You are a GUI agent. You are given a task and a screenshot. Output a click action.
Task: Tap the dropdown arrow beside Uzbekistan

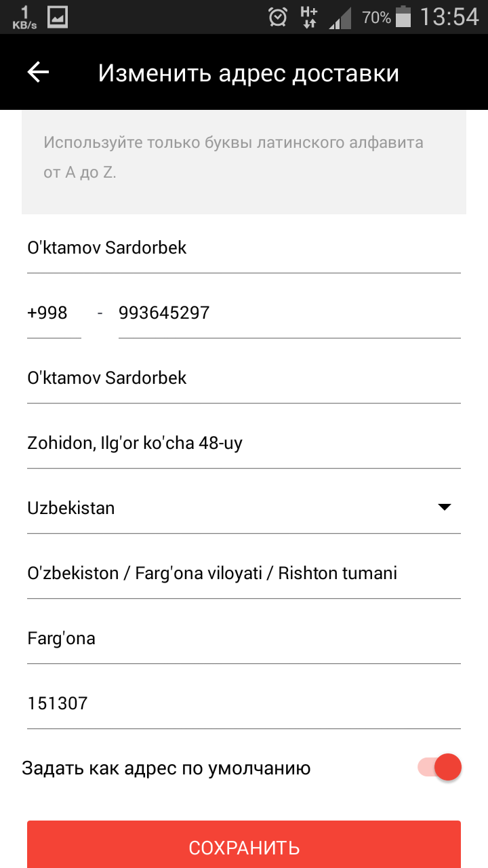tap(445, 507)
